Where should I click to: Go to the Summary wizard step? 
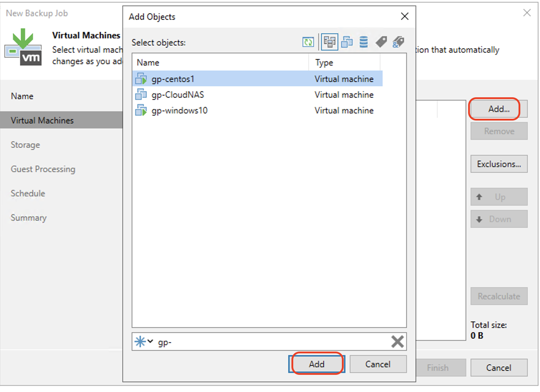pos(29,217)
